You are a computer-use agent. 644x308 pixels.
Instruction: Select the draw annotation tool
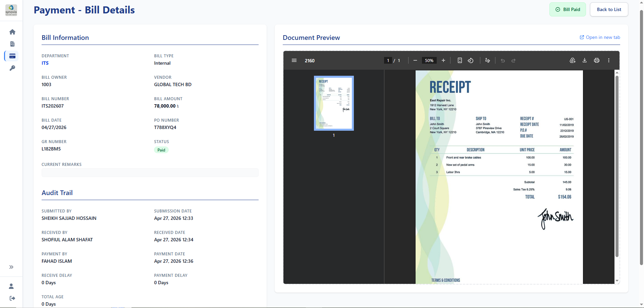[488, 60]
